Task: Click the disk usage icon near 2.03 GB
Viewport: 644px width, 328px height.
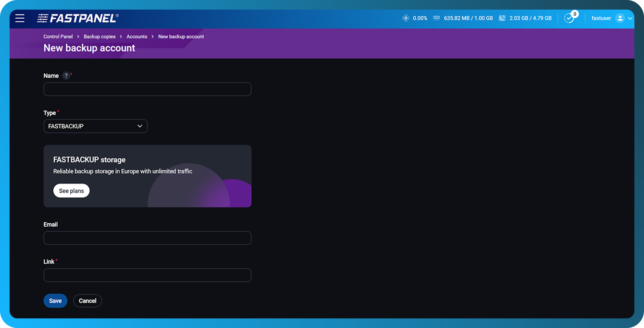Action: 502,18
